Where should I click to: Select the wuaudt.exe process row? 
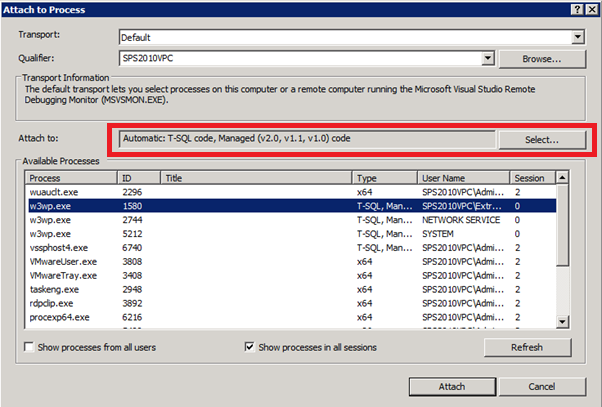point(292,192)
